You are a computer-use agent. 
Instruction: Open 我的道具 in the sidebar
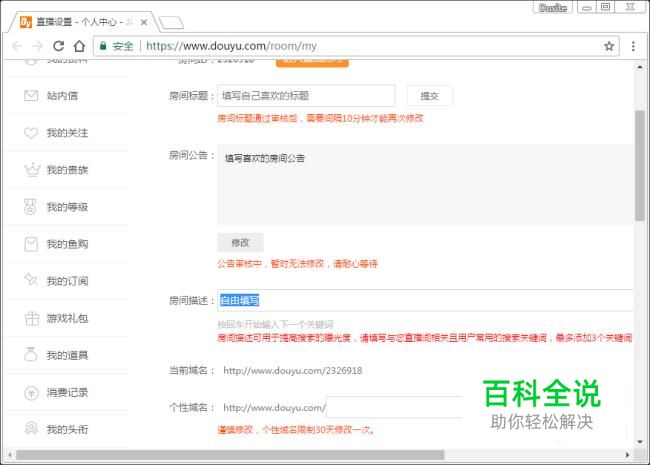click(x=66, y=355)
